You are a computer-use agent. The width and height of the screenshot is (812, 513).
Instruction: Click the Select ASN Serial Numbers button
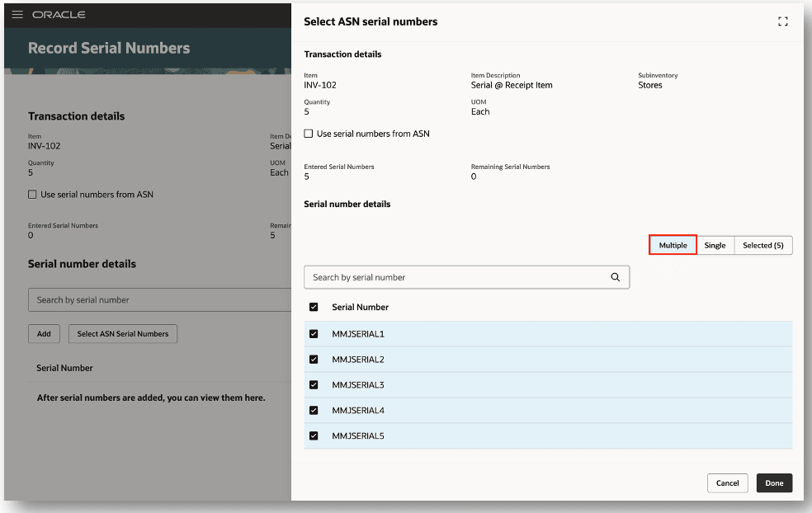pyautogui.click(x=122, y=333)
